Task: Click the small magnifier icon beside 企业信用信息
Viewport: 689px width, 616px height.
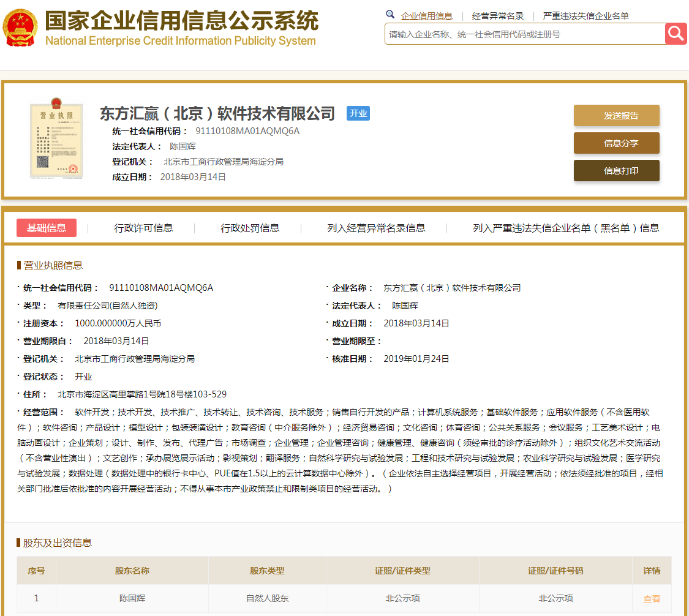Action: tap(390, 15)
